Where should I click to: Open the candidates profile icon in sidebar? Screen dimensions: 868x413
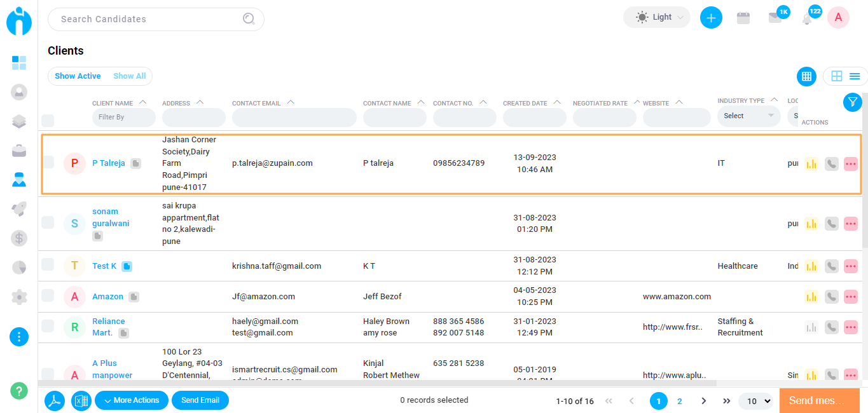(19, 92)
